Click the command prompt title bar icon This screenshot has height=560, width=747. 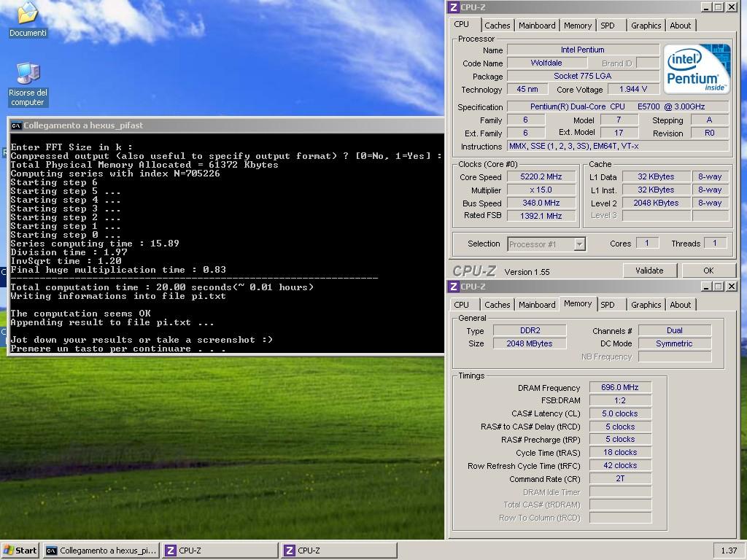coord(16,125)
